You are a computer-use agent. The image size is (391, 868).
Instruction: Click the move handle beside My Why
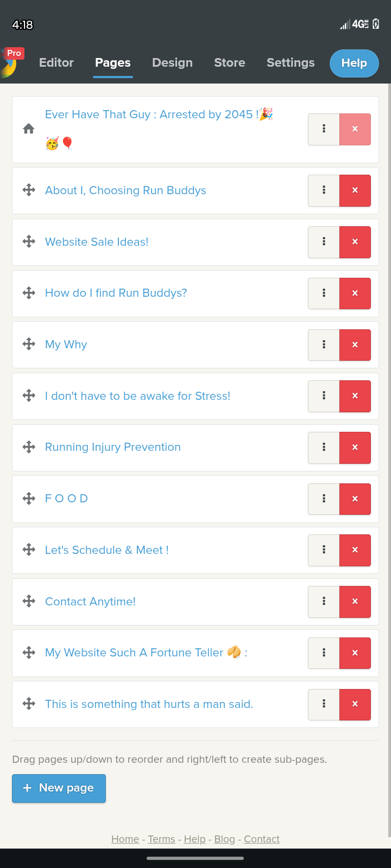click(29, 344)
